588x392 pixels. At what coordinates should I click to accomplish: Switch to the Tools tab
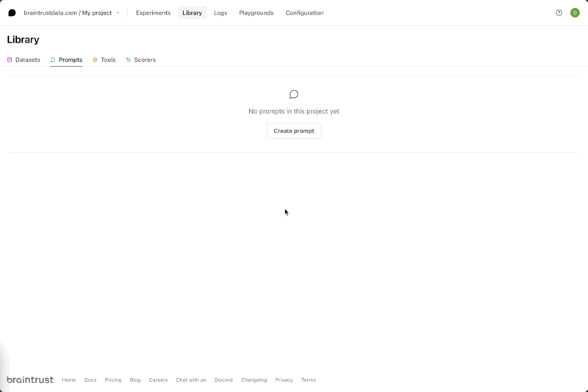pyautogui.click(x=104, y=60)
